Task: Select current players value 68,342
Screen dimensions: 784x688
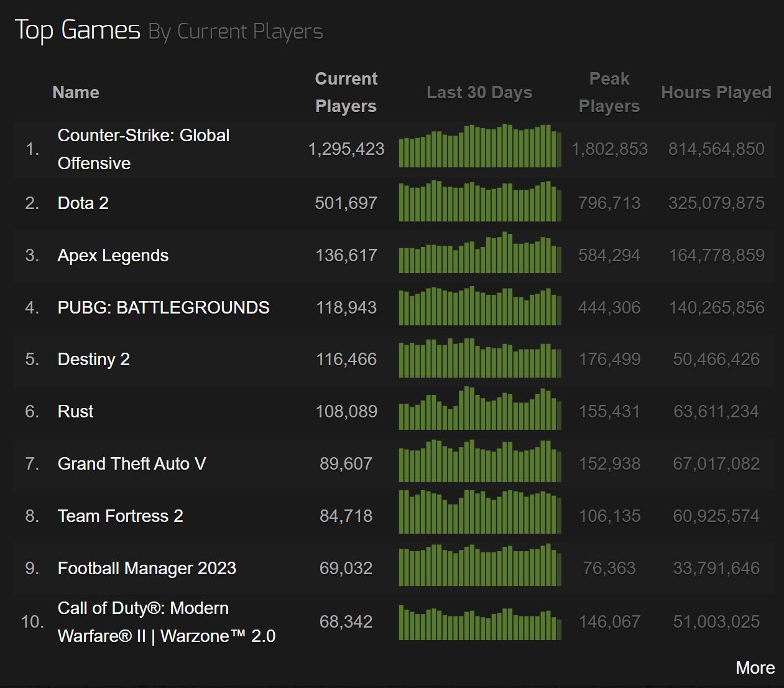Action: pos(346,621)
